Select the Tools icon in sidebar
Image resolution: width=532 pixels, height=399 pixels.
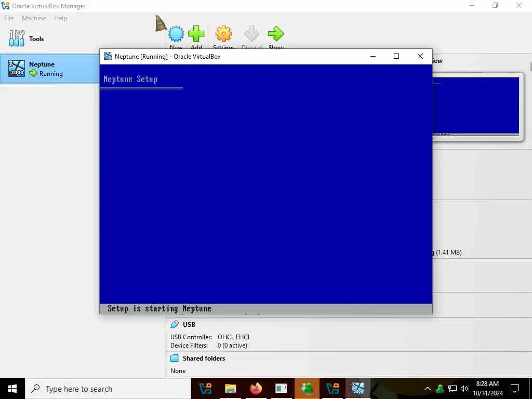pyautogui.click(x=17, y=38)
